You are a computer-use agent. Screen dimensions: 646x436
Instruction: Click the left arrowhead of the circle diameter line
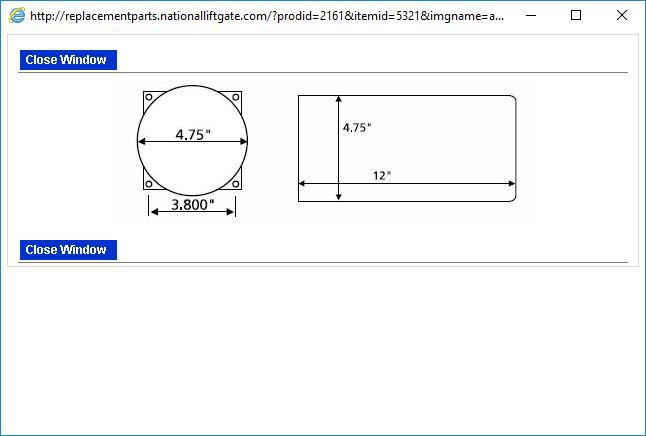141,142
